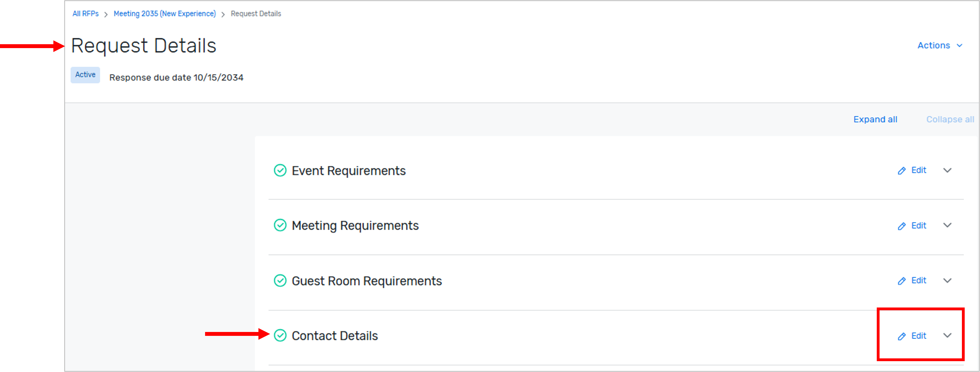Screen dimensions: 980x372
Task: Expand the Contact Details section chevron
Action: 948,336
